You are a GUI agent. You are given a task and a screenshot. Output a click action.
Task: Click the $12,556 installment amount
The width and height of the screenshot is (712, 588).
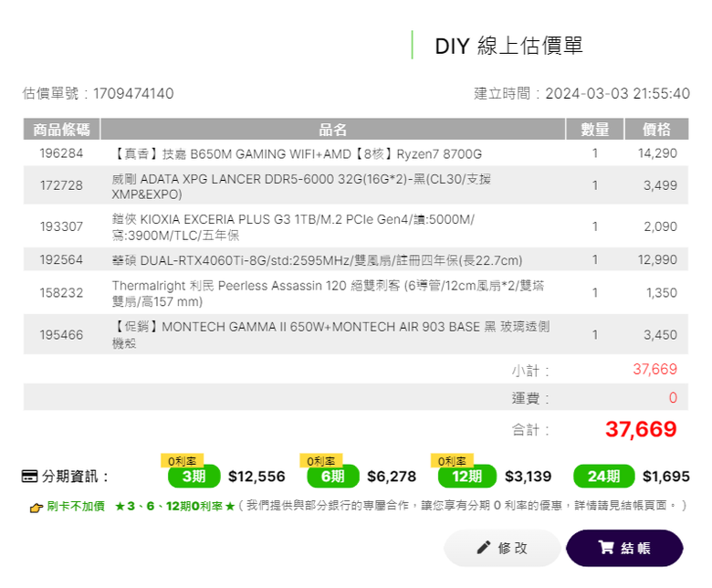(x=257, y=477)
